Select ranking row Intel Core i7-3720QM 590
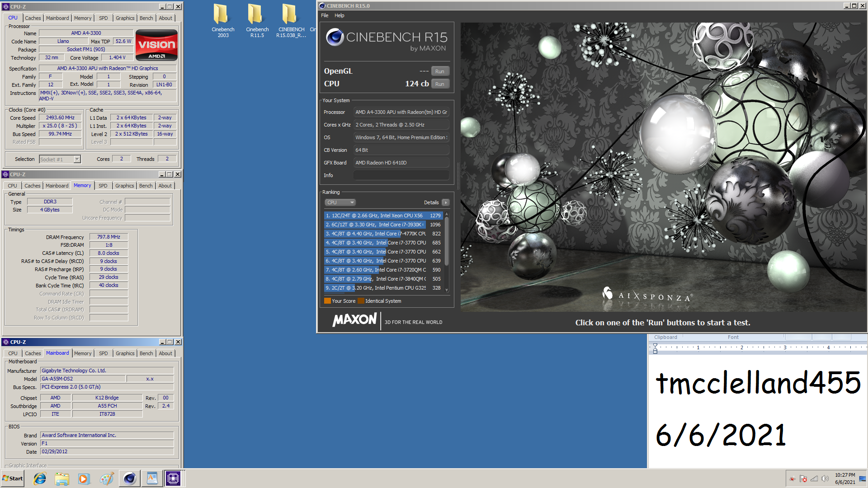Image resolution: width=868 pixels, height=488 pixels. click(383, 270)
